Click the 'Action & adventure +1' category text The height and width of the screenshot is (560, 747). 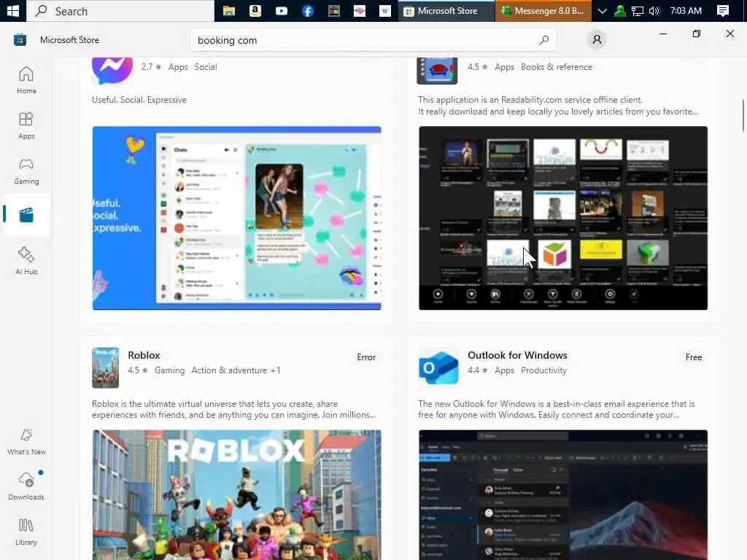pos(236,370)
